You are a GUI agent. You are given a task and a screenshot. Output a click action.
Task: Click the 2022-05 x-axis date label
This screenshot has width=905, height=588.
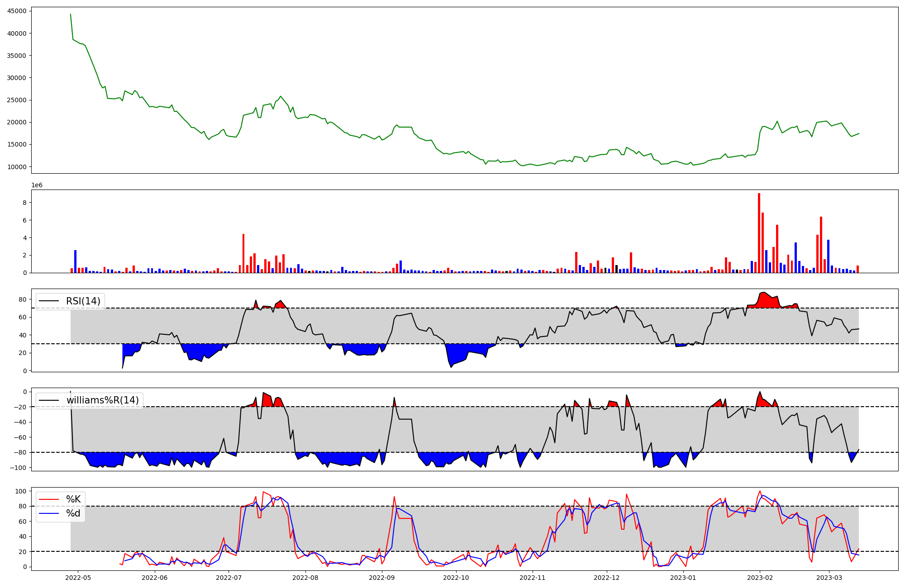[x=78, y=578]
